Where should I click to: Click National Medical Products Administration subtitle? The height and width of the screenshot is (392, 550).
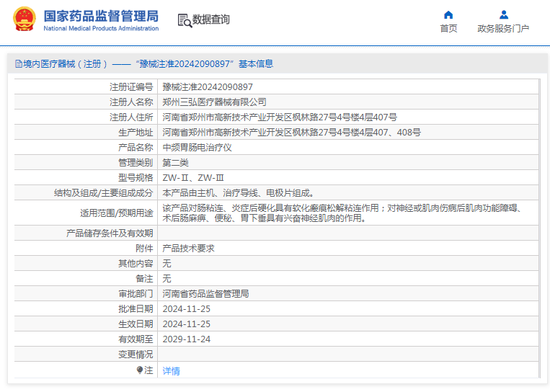pyautogui.click(x=101, y=28)
